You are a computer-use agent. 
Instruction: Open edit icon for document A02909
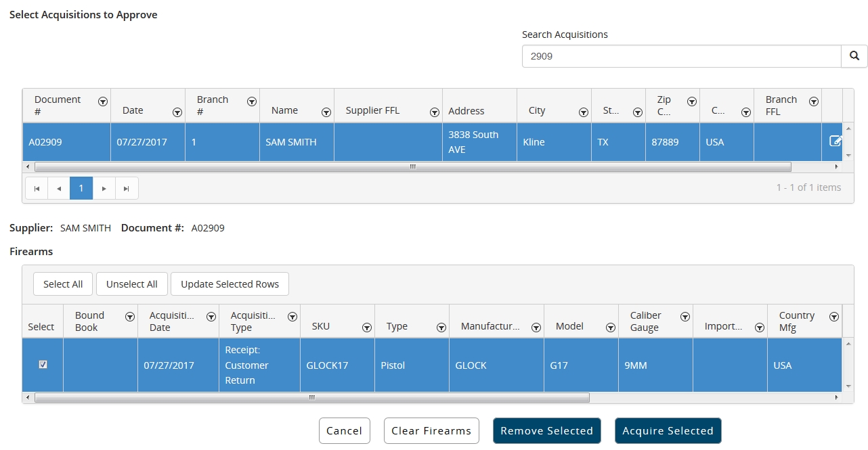[x=836, y=141]
